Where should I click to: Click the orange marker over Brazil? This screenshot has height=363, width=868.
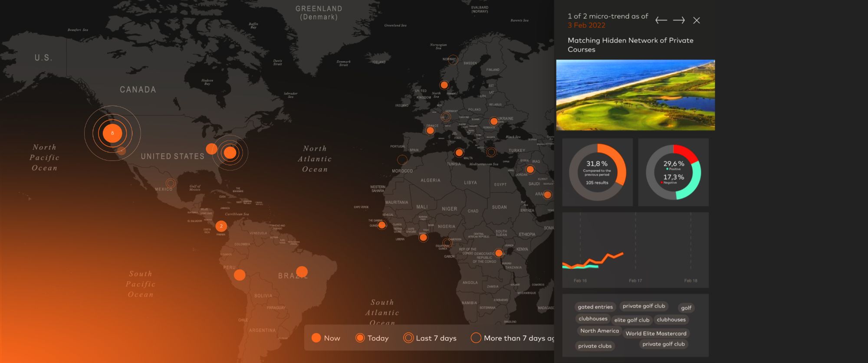(x=302, y=272)
